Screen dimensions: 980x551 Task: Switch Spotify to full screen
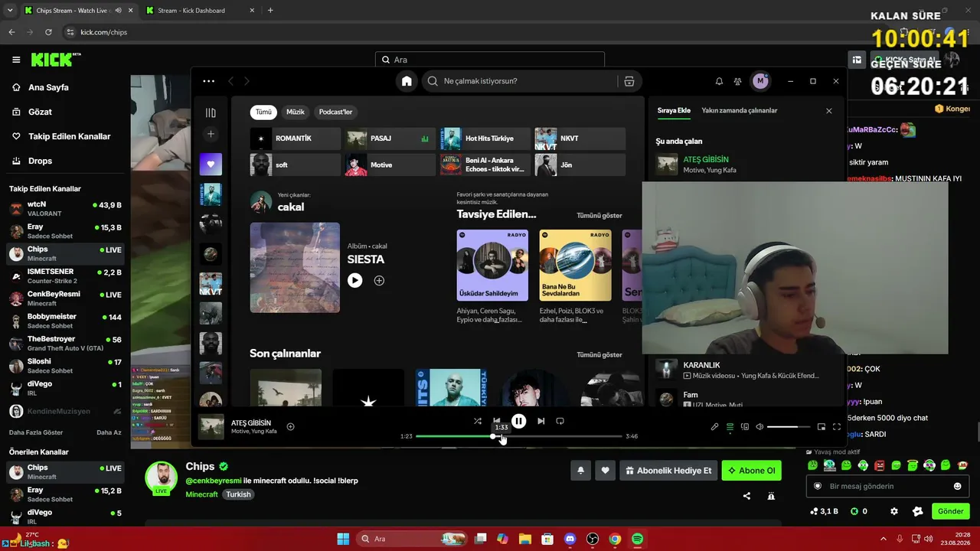tap(836, 427)
